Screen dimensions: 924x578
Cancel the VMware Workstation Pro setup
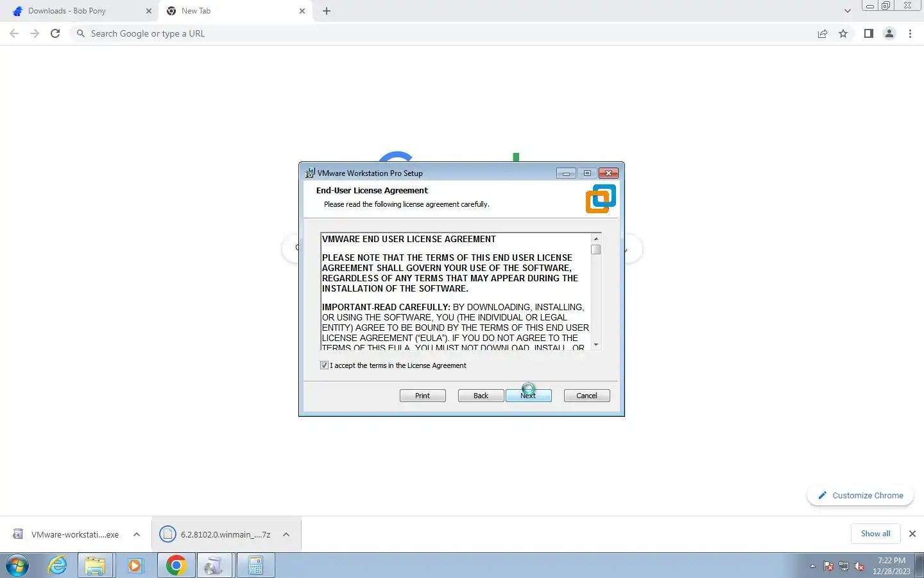point(586,396)
